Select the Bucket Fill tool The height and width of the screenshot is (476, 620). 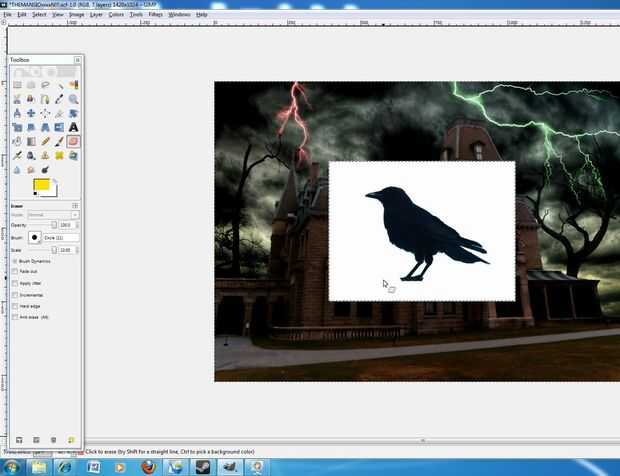[17, 142]
